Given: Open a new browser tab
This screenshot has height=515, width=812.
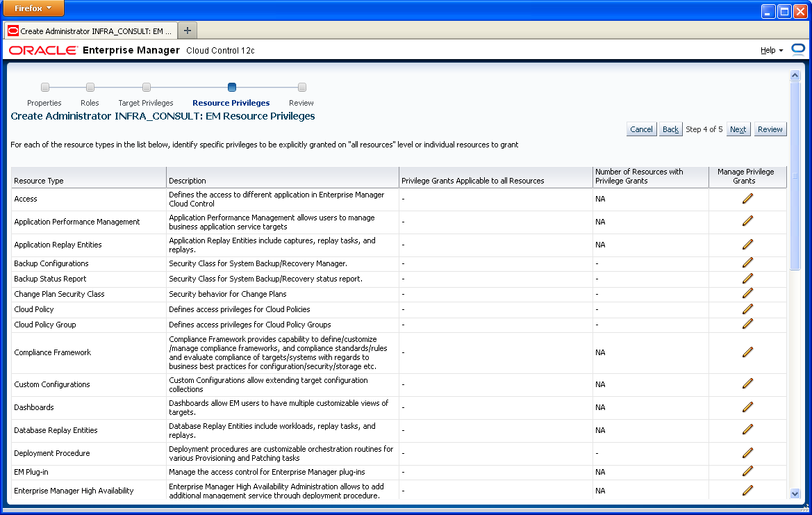Looking at the screenshot, I should [x=188, y=31].
